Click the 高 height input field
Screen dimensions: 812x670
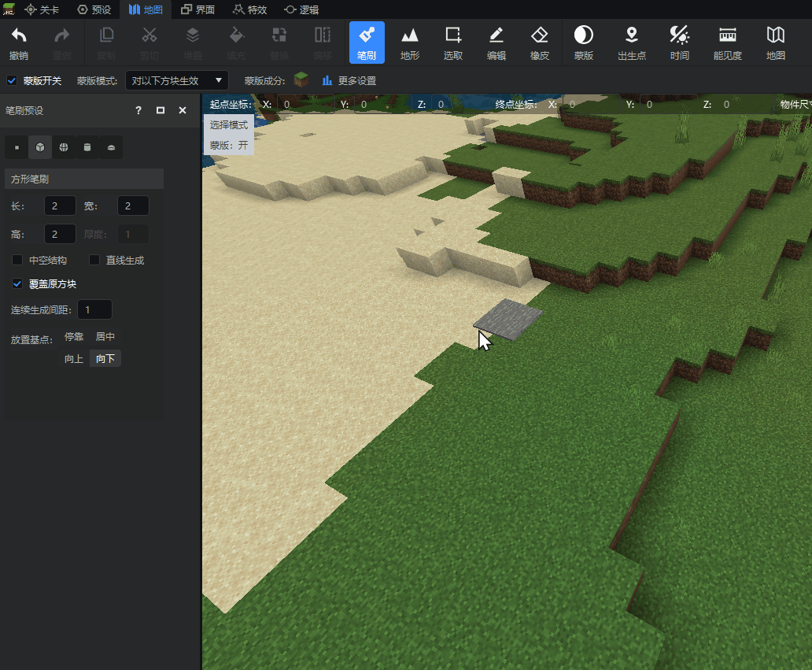(60, 234)
